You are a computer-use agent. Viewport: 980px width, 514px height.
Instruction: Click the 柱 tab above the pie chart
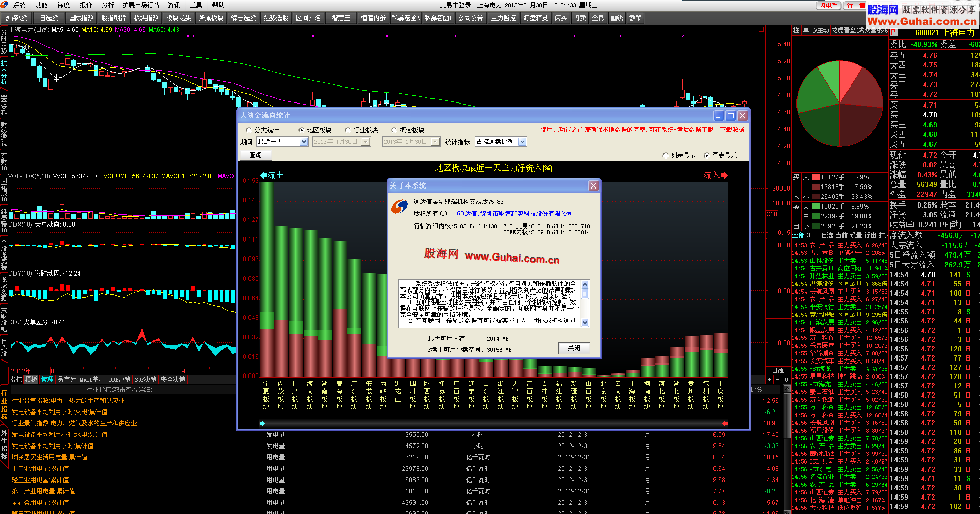tap(796, 30)
